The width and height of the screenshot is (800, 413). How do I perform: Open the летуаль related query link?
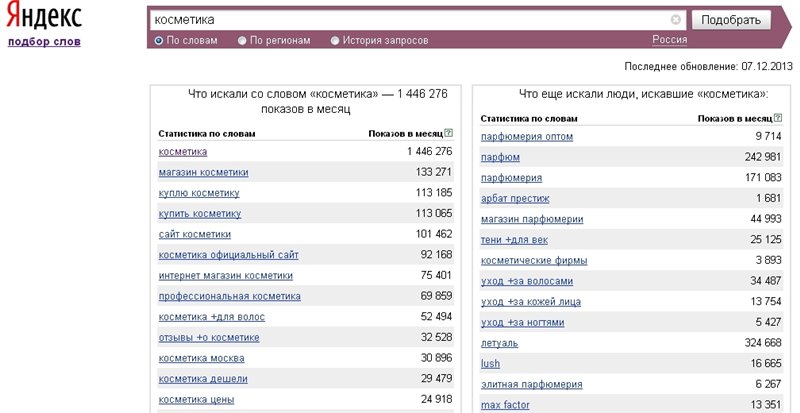point(499,343)
